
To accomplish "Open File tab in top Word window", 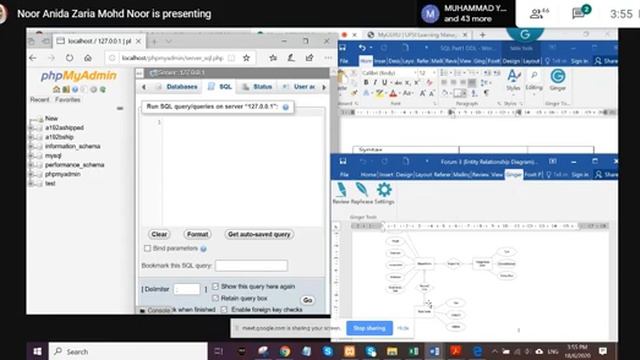I will point(344,61).
